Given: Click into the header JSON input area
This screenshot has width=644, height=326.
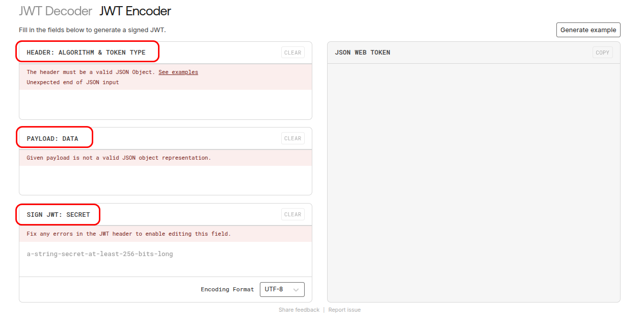Looking at the screenshot, I should pyautogui.click(x=165, y=104).
